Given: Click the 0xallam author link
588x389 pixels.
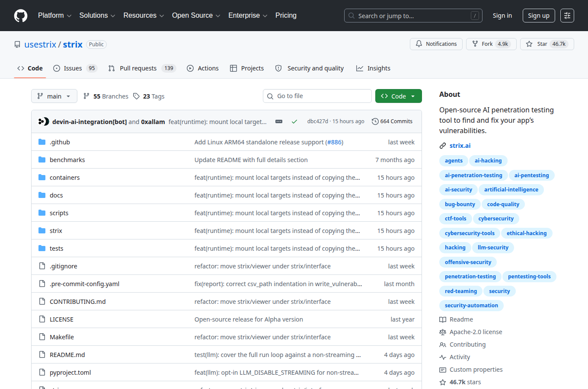Looking at the screenshot, I should pyautogui.click(x=153, y=122).
